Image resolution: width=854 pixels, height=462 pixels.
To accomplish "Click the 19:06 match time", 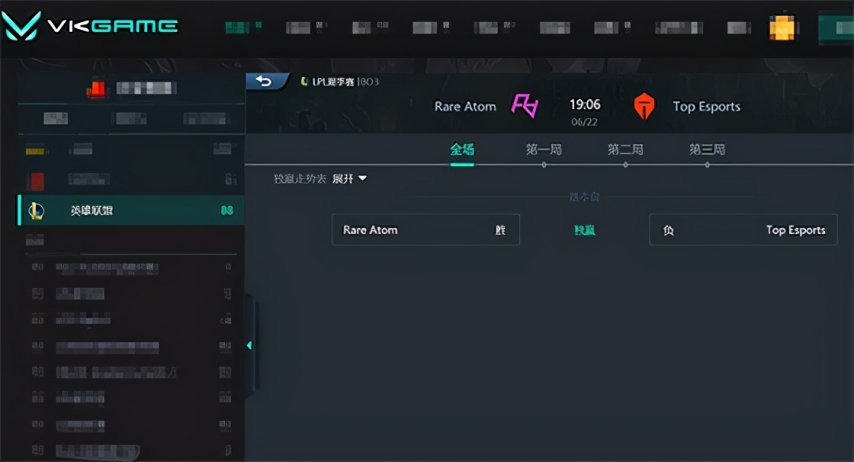I will [x=585, y=104].
